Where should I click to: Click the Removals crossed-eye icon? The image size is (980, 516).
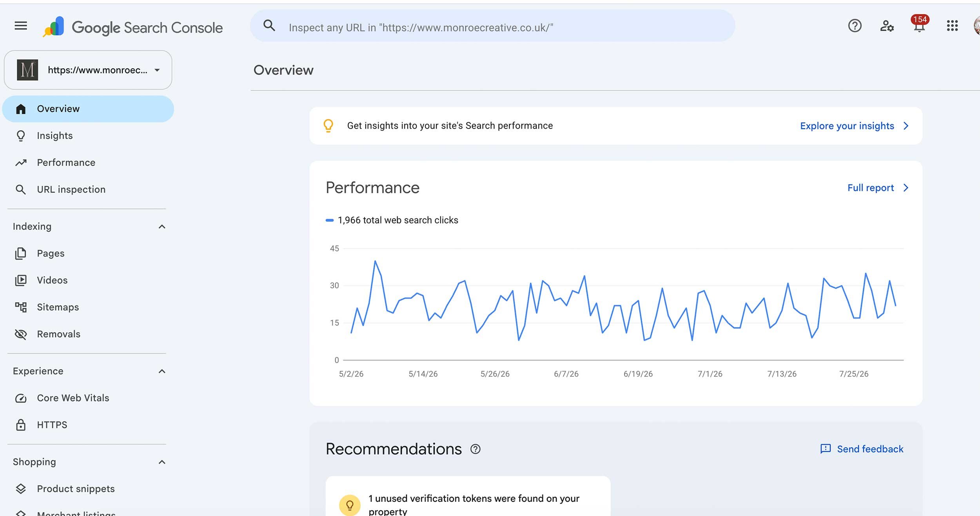click(21, 334)
